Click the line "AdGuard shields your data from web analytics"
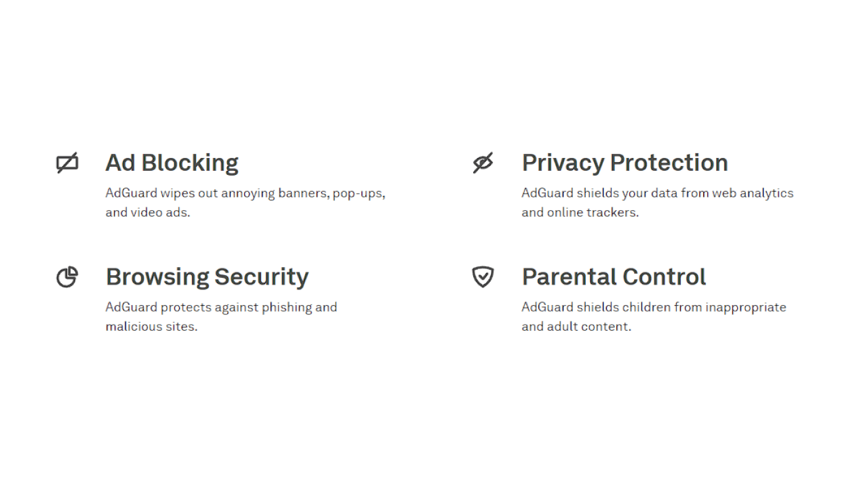868x488 pixels. [x=657, y=193]
